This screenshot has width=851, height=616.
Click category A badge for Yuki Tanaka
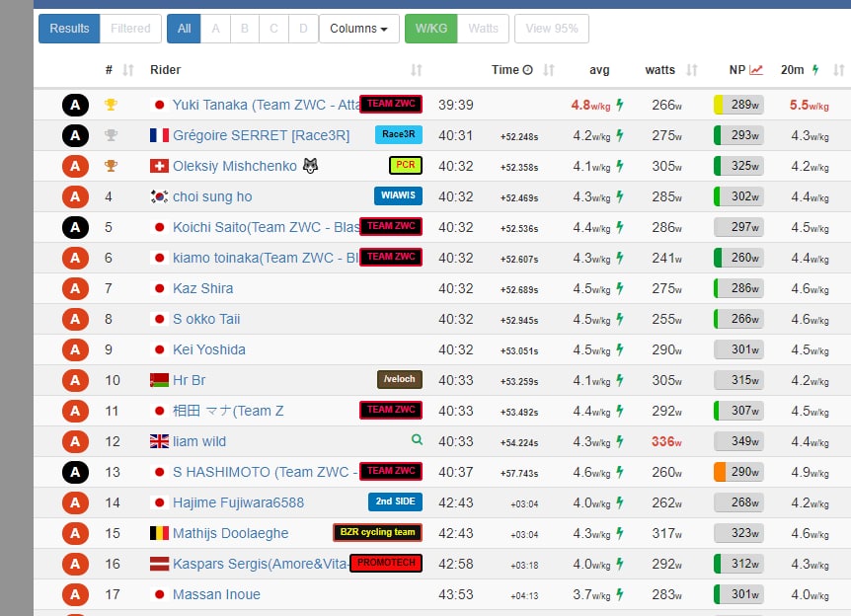click(x=75, y=105)
